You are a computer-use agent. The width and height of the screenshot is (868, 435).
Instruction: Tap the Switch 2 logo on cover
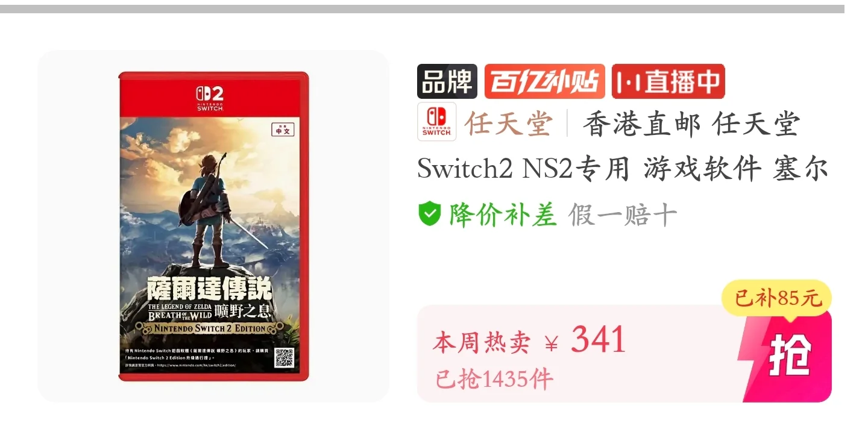click(x=210, y=97)
